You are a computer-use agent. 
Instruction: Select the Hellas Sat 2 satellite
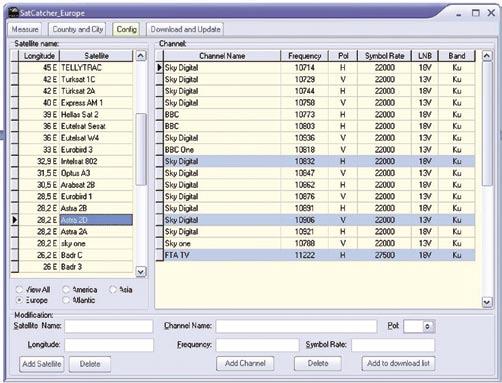tap(76, 114)
